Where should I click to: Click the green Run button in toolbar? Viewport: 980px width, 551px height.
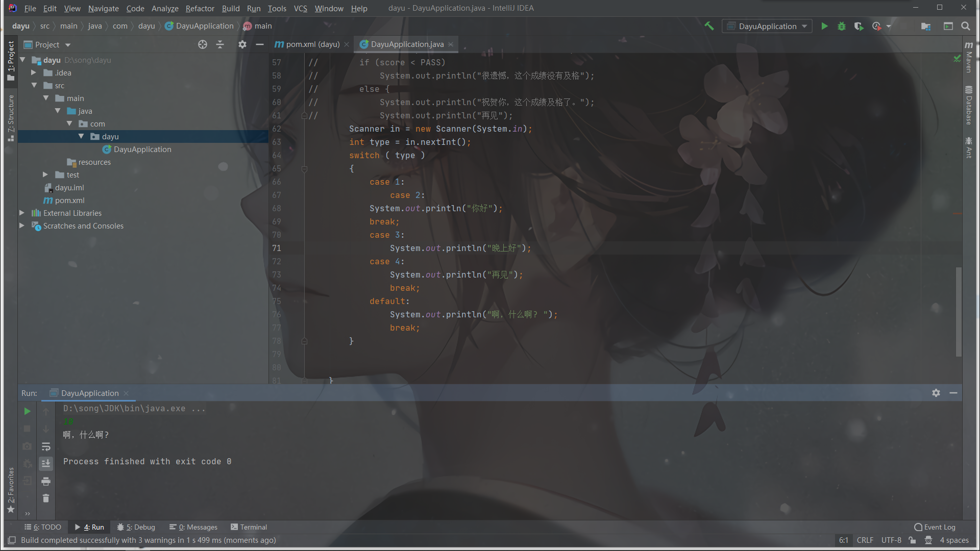coord(824,26)
